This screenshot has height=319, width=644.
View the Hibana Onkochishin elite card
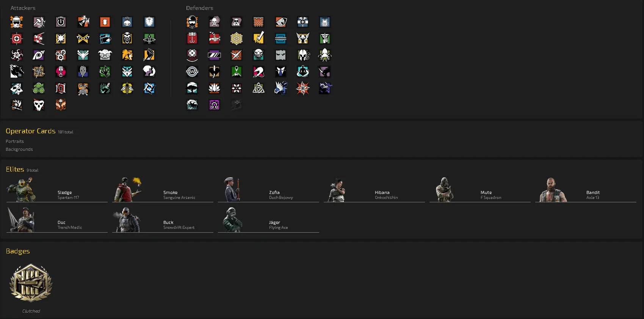(x=374, y=189)
